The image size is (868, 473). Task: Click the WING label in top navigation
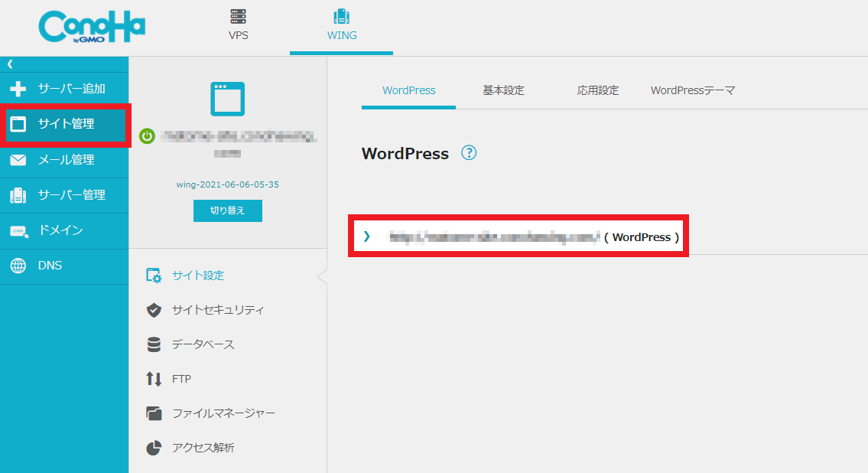pyautogui.click(x=342, y=35)
